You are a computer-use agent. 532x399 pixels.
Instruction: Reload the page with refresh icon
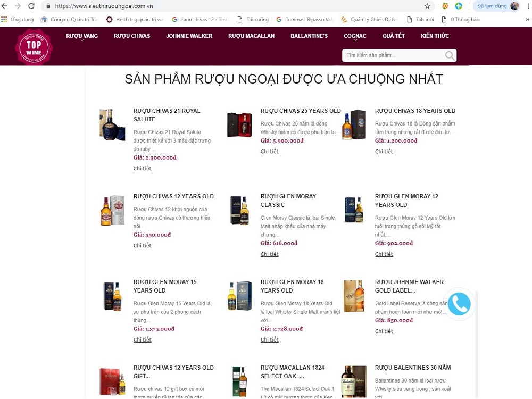click(31, 6)
